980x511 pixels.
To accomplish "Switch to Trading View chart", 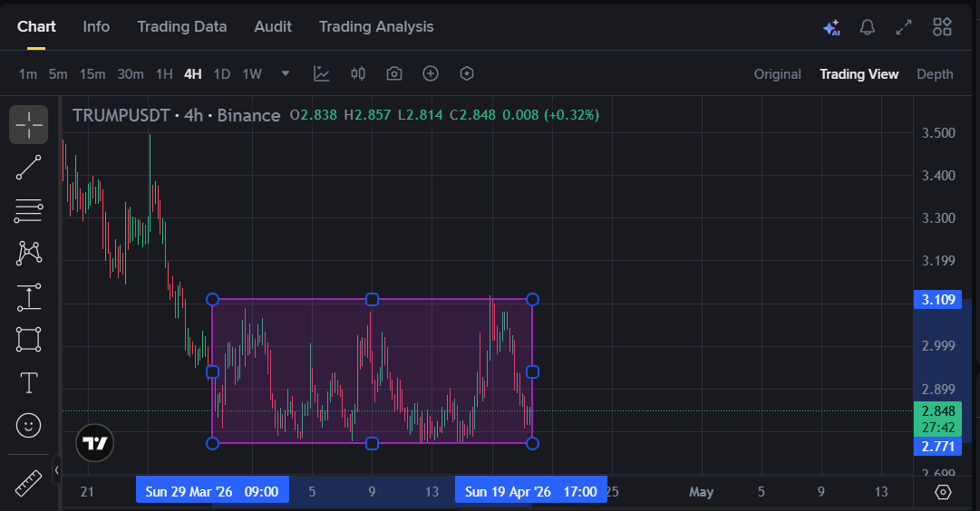I will point(859,74).
